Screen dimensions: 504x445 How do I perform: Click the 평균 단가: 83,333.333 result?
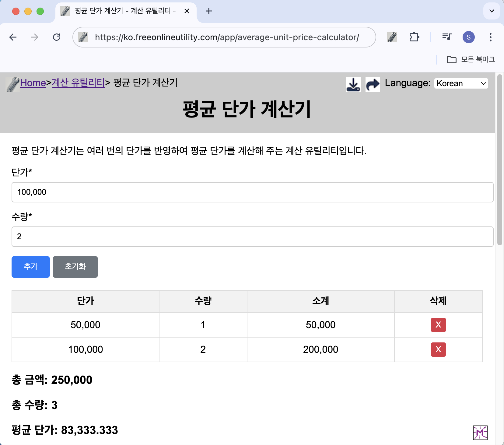[x=65, y=430]
